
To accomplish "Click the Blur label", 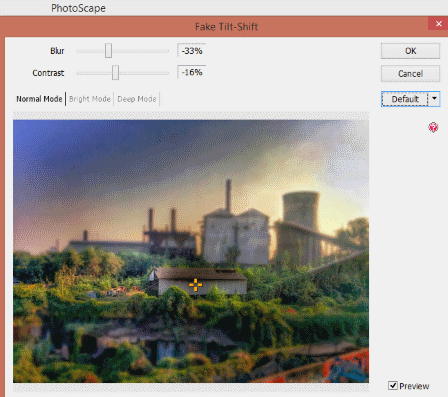I will (57, 51).
